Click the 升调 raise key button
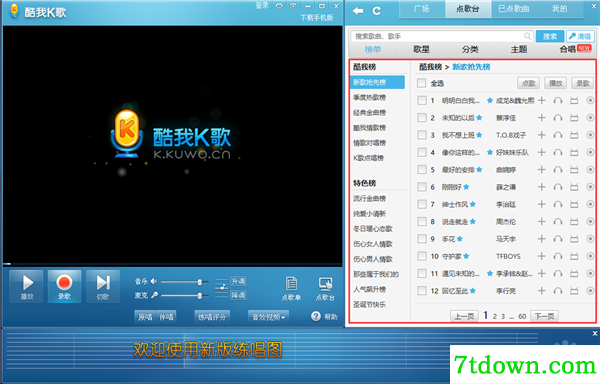Image resolution: width=600 pixels, height=384 pixels. coord(238,281)
